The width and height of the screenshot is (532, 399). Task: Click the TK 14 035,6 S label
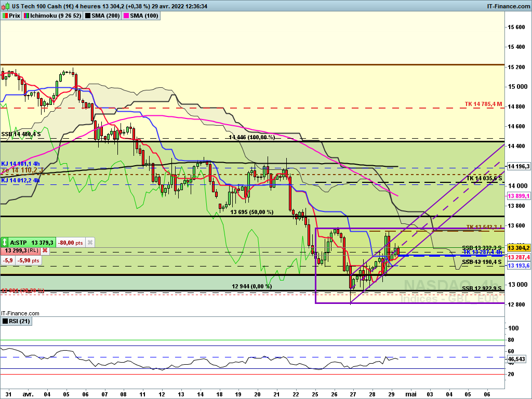(x=484, y=179)
